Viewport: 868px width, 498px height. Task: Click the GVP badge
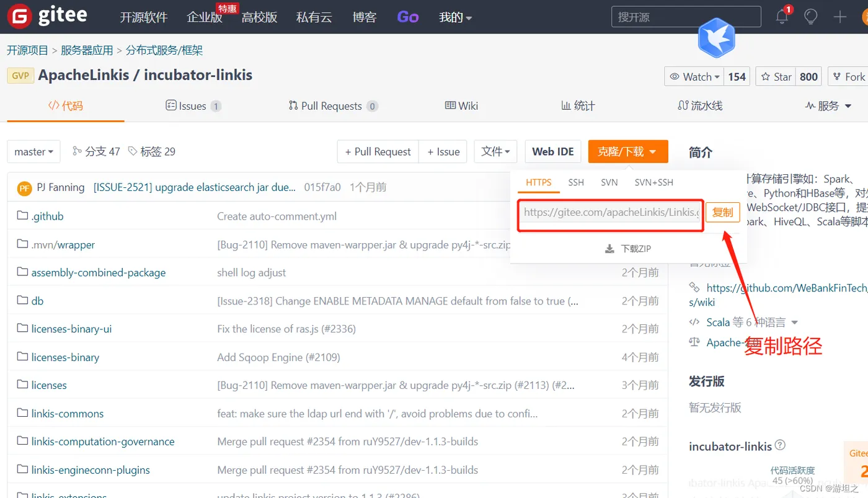[20, 76]
